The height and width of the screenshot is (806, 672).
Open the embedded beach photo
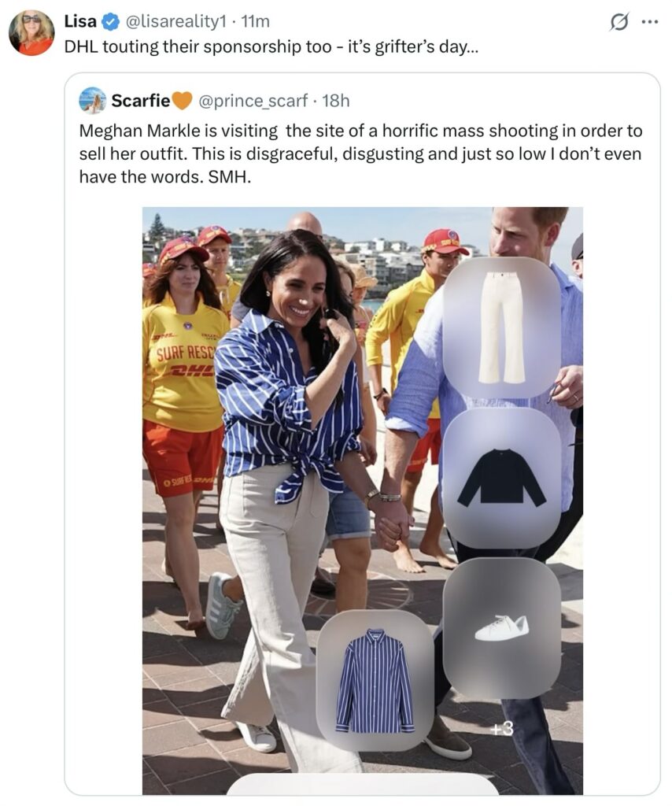click(x=363, y=501)
